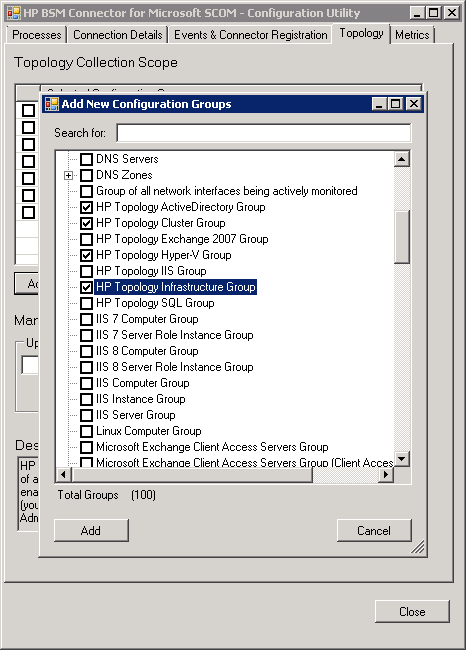Check HP Topology IIS Group
This screenshot has width=466, height=650.
86,271
